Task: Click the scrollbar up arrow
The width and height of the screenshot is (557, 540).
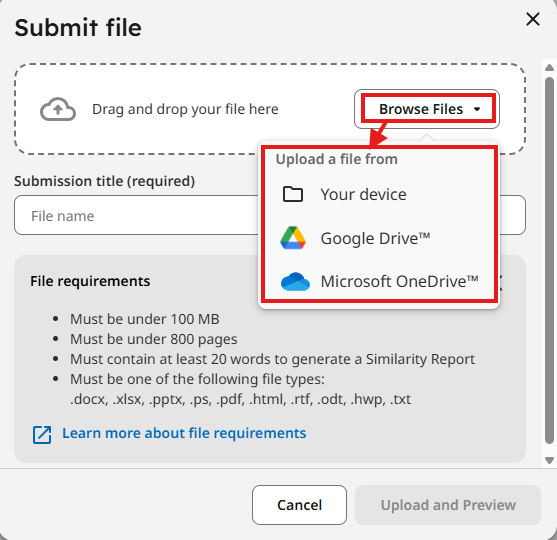Action: pos(550,68)
